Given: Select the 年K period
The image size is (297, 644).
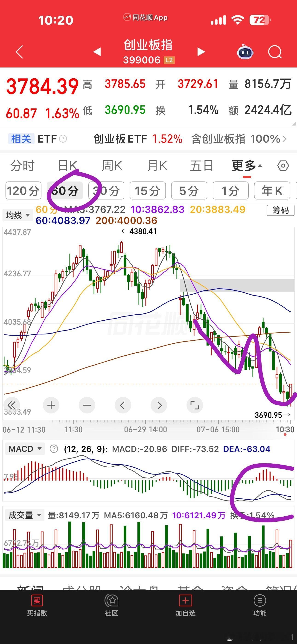Looking at the screenshot, I should [x=272, y=191].
